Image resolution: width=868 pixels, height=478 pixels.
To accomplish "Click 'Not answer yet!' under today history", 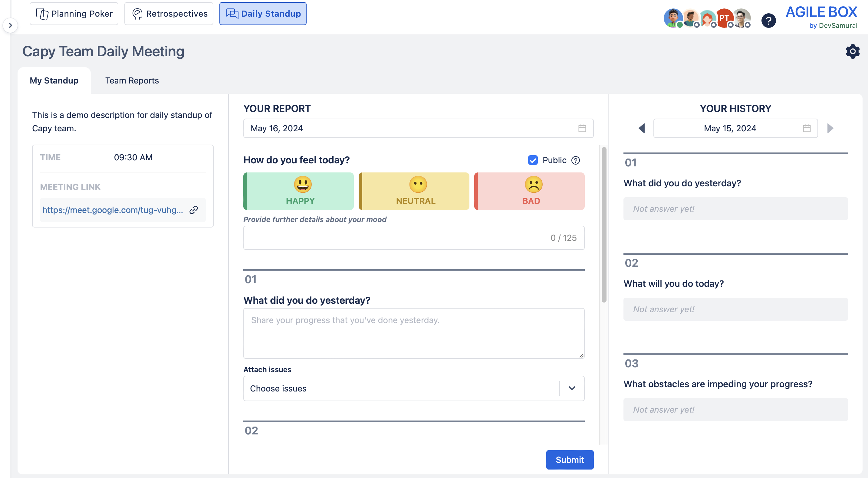I will click(663, 309).
